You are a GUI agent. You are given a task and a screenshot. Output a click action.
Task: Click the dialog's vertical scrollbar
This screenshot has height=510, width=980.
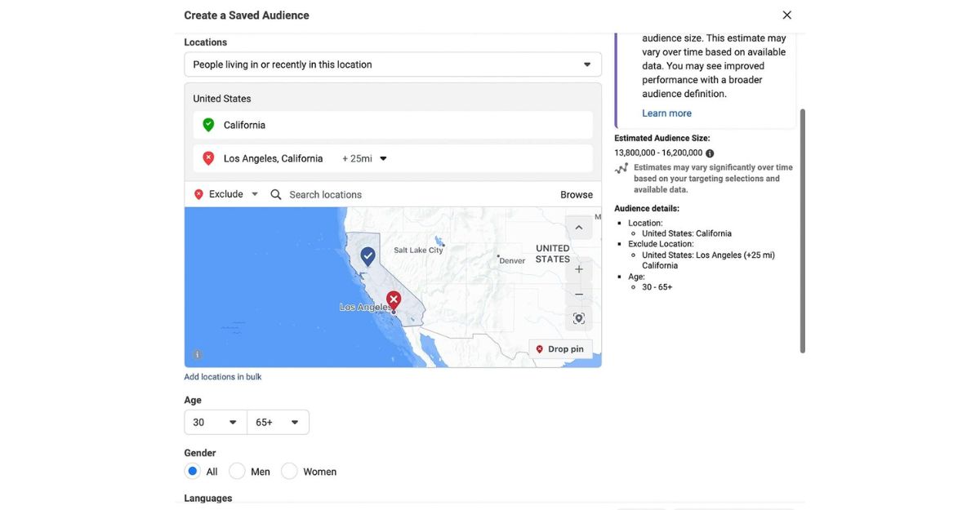tap(802, 231)
